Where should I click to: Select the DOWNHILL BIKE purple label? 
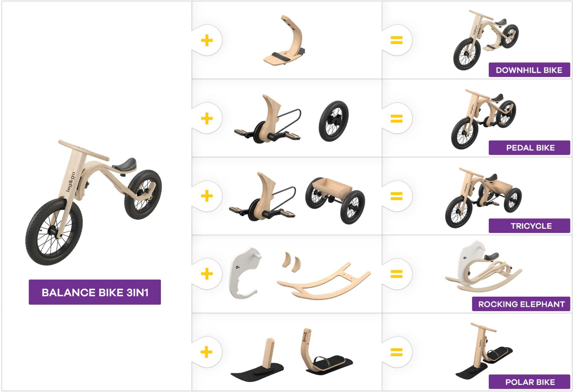[529, 70]
